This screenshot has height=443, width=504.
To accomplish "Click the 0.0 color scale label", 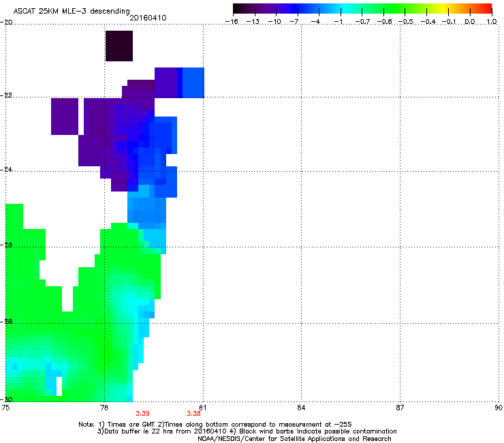I will [x=470, y=22].
